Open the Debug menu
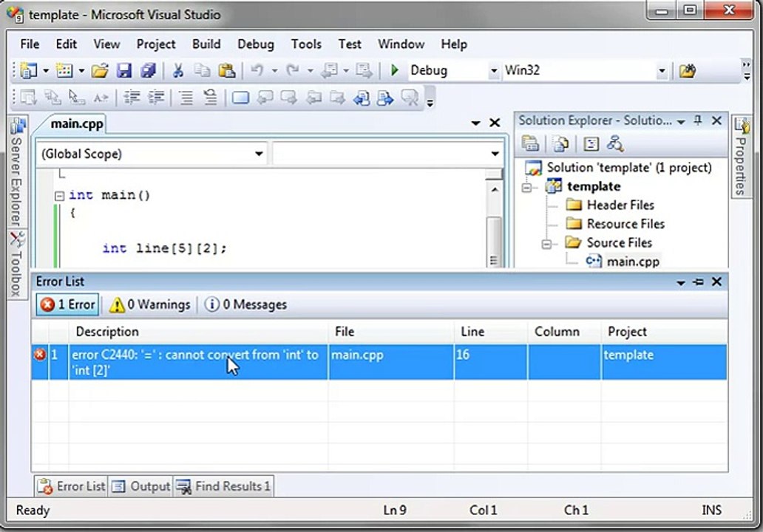 click(x=256, y=44)
